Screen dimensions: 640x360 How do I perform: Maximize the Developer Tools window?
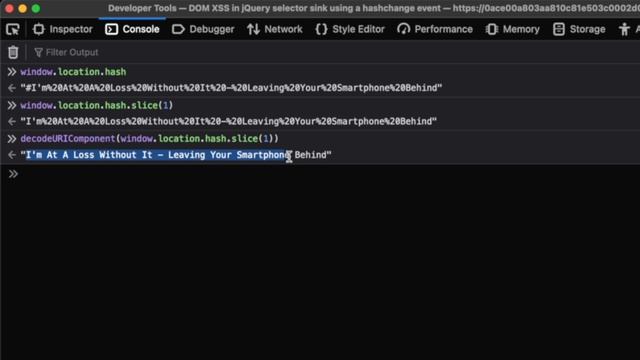36,8
